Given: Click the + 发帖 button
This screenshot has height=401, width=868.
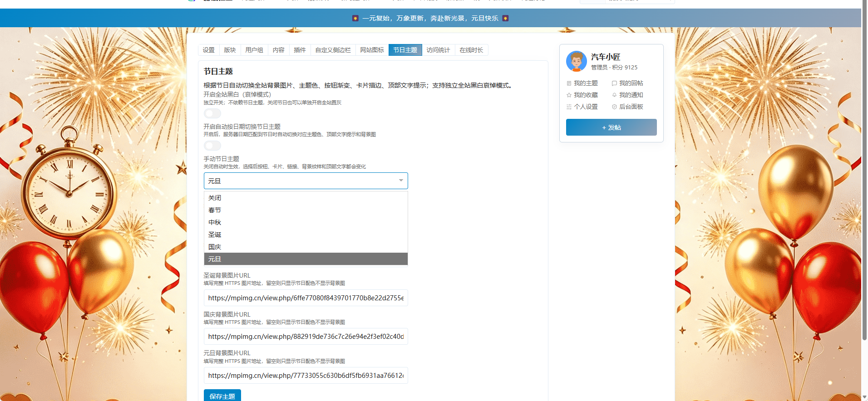Looking at the screenshot, I should coord(612,127).
